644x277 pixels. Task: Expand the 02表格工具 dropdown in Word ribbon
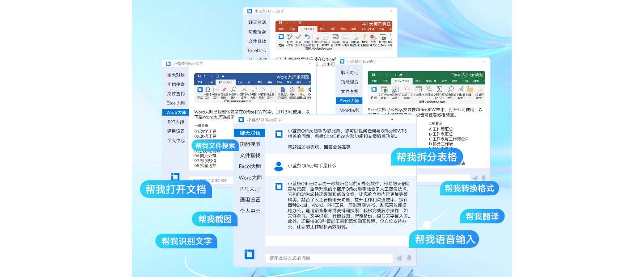coord(219,97)
